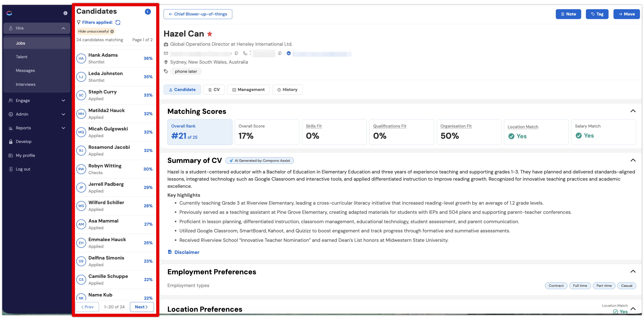This screenshot has width=644, height=320.
Task: Open Jobs in the sidebar
Action: [x=37, y=43]
